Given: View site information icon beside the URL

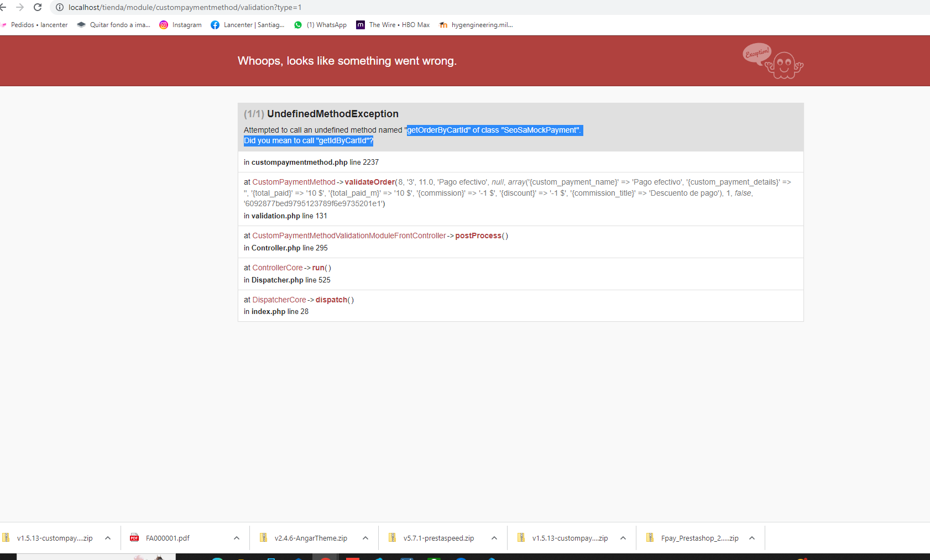Looking at the screenshot, I should [60, 7].
